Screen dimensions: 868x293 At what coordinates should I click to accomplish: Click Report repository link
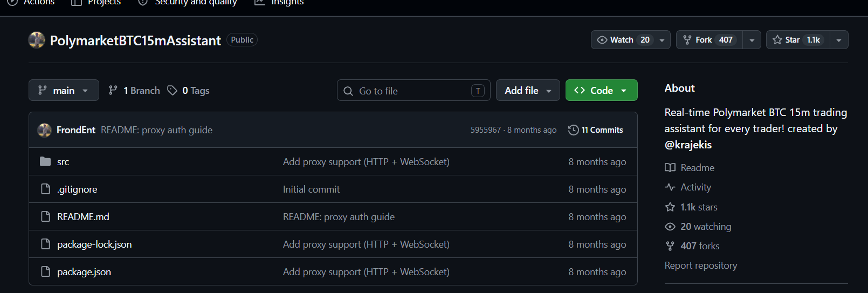coord(701,265)
